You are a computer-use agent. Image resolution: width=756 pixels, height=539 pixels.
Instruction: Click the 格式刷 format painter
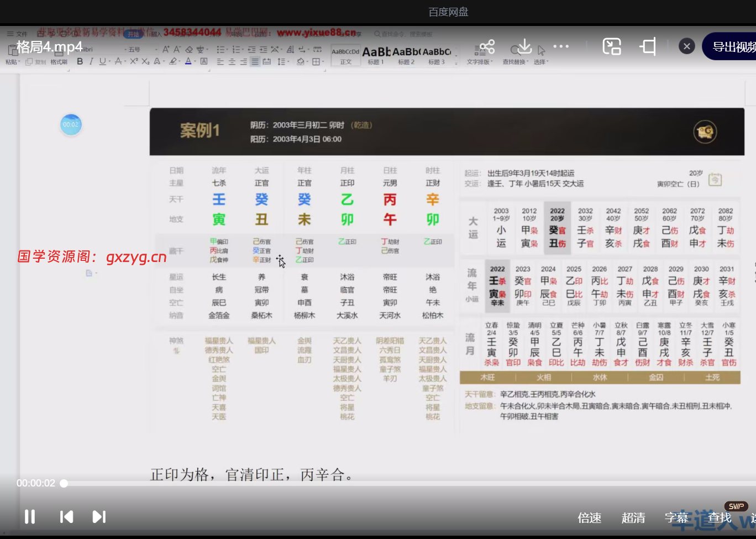point(59,62)
